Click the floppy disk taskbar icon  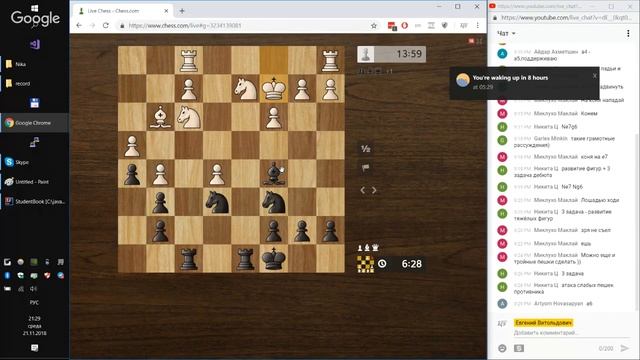(35, 103)
